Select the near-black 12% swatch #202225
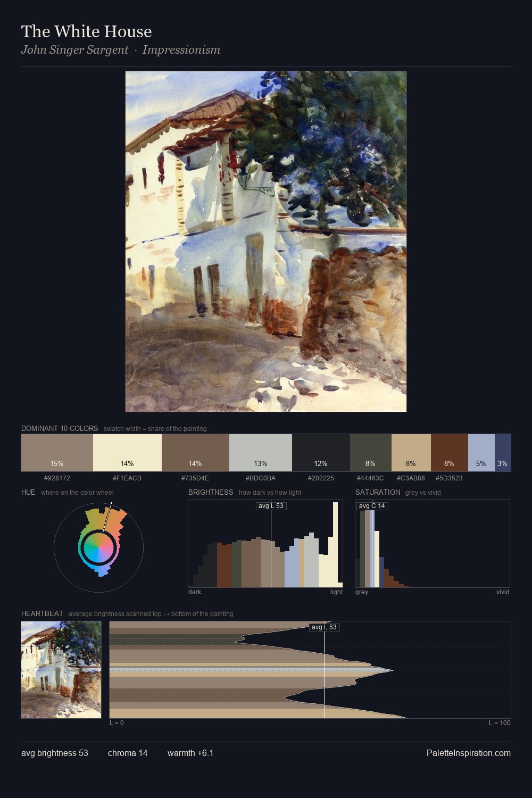The height and width of the screenshot is (798, 532). click(x=321, y=453)
